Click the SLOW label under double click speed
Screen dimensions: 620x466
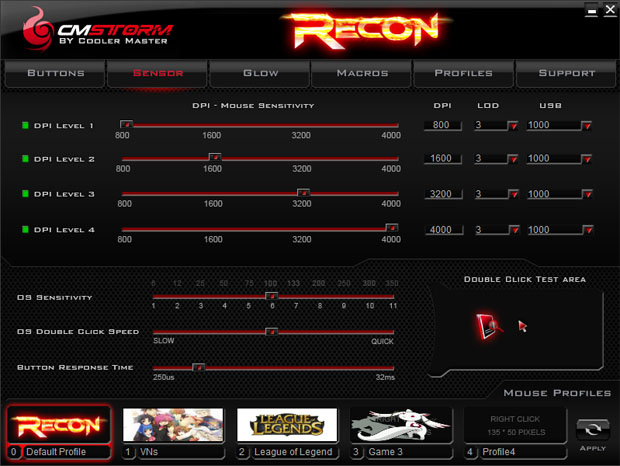tap(164, 341)
